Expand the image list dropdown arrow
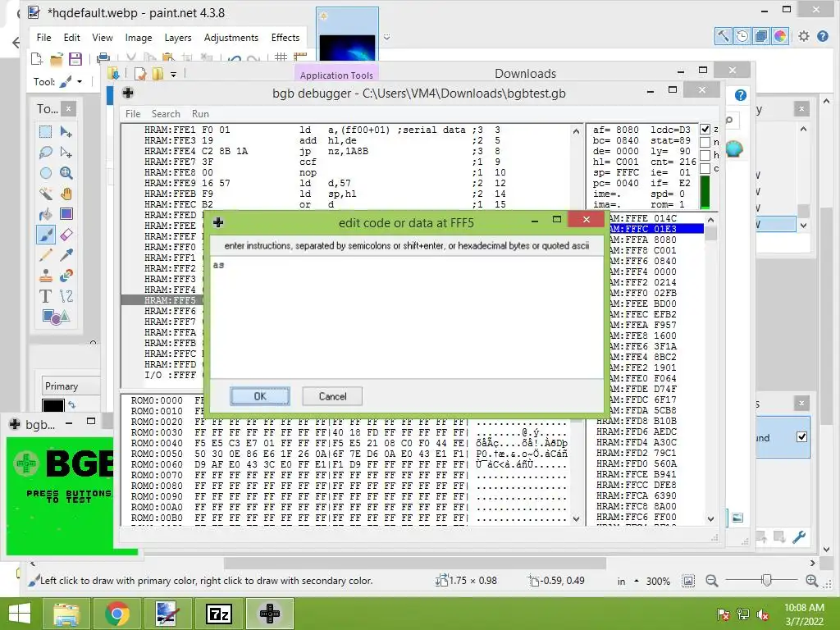This screenshot has height=630, width=840. tap(386, 38)
